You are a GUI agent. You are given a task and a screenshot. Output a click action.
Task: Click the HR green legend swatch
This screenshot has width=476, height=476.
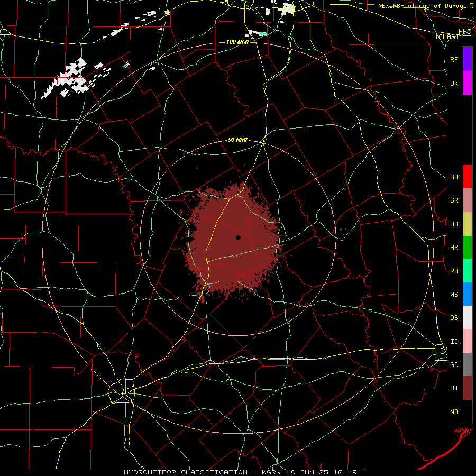tap(467, 248)
